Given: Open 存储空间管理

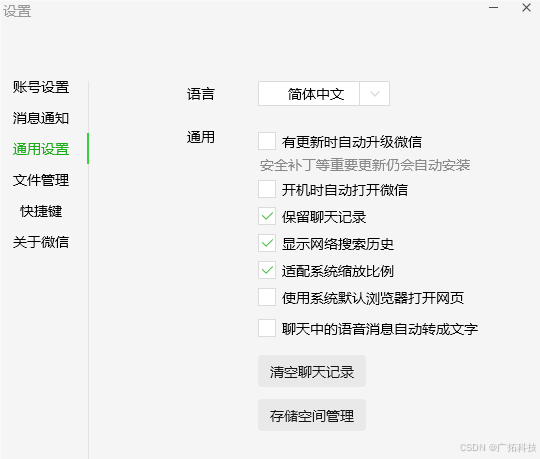Looking at the screenshot, I should point(312,415).
